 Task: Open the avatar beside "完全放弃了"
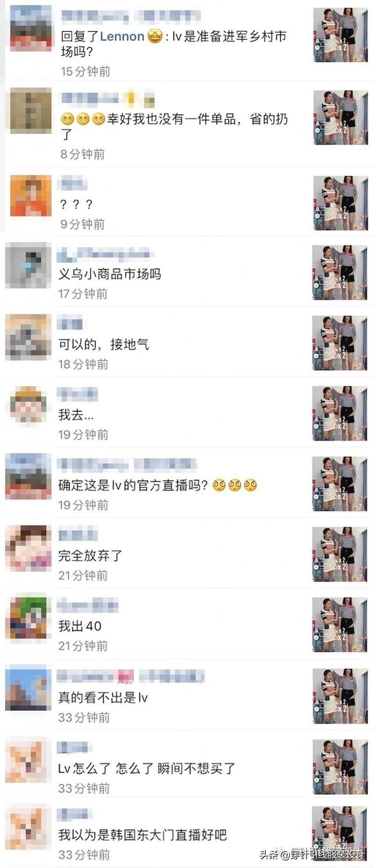[x=26, y=549]
